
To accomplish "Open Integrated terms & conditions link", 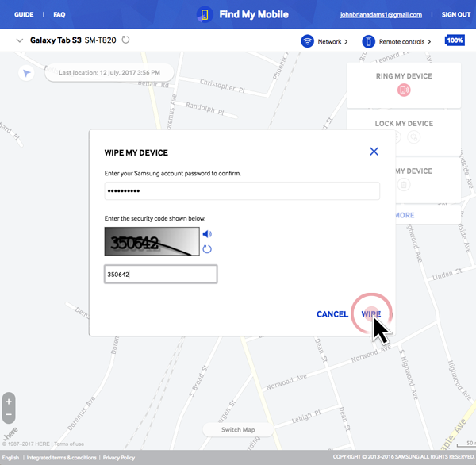I will tap(61, 458).
